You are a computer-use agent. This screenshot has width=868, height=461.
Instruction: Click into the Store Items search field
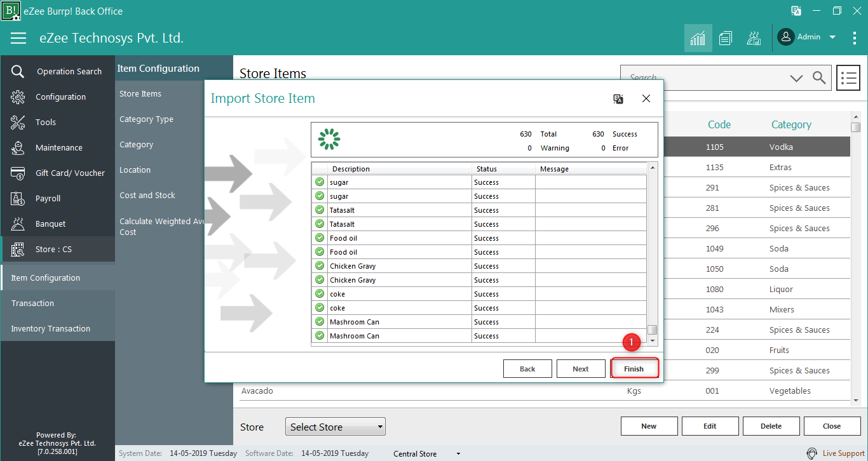coord(703,77)
